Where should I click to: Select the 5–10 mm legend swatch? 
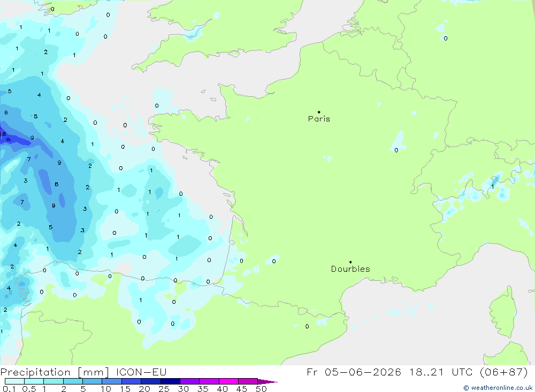[x=93, y=381]
